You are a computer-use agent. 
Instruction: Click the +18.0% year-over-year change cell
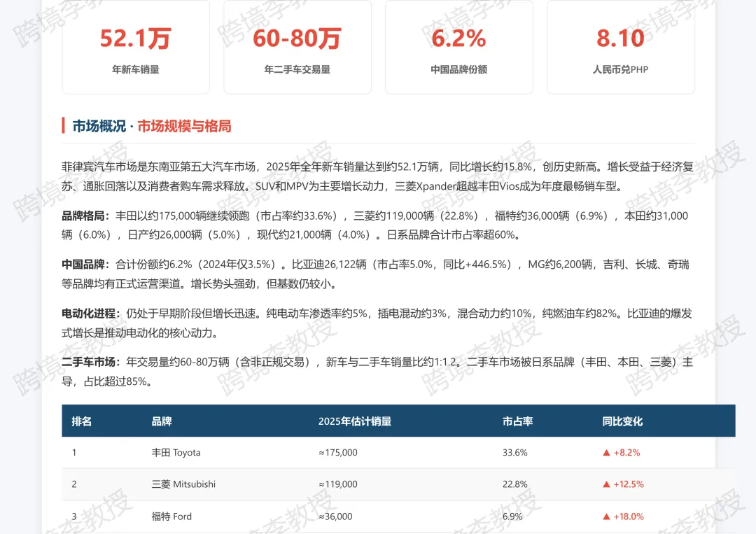coord(624,517)
